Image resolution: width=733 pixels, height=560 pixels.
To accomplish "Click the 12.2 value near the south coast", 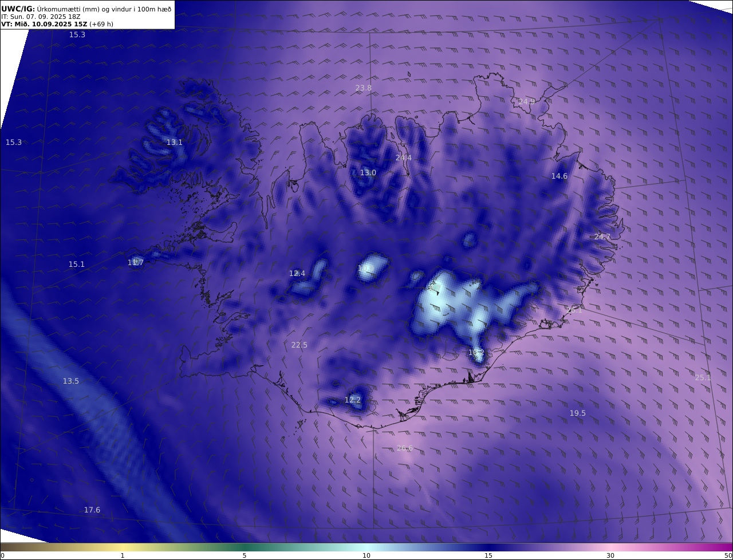I will (353, 400).
